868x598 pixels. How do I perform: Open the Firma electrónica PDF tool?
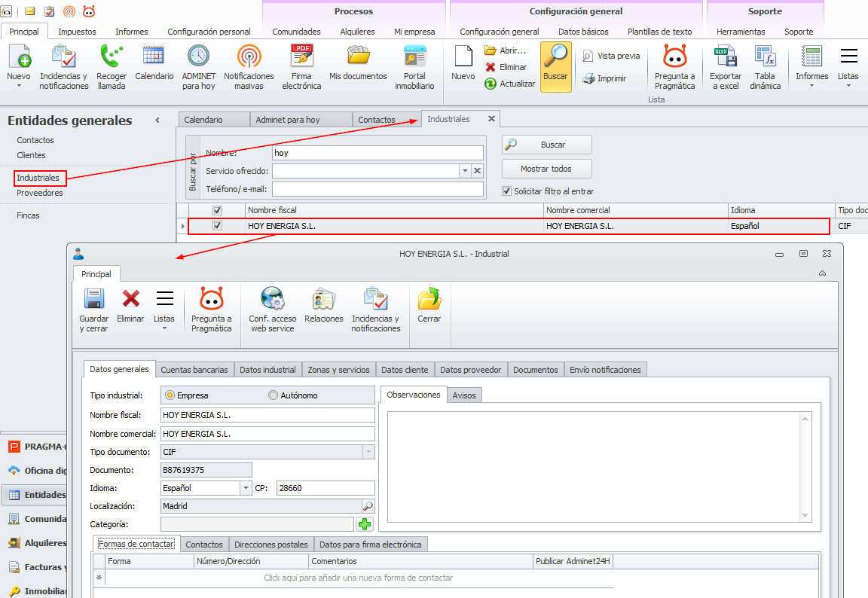[x=301, y=57]
